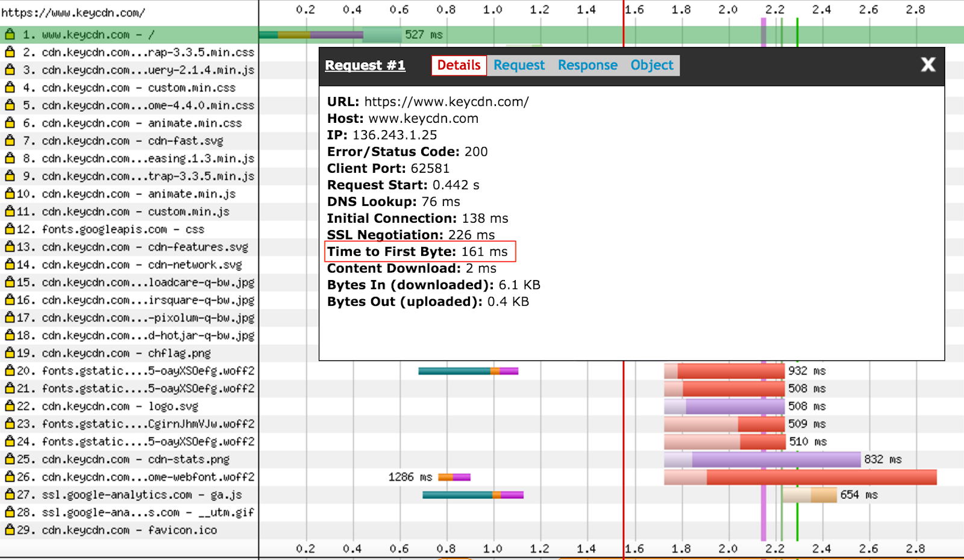Screen dimensions: 964x560
Task: Click the small orange-magenta bar beside 1286 ms
Action: tap(454, 477)
